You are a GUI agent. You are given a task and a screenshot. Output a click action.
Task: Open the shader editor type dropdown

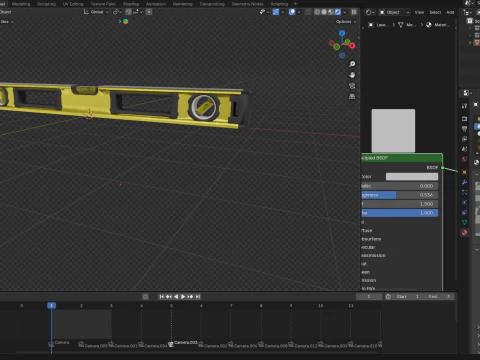[370, 12]
